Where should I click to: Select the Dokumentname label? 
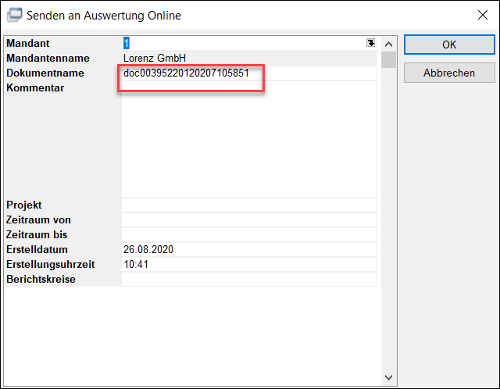45,73
